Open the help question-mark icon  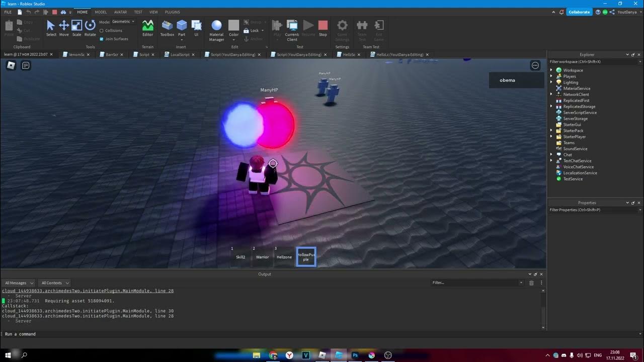tap(597, 12)
